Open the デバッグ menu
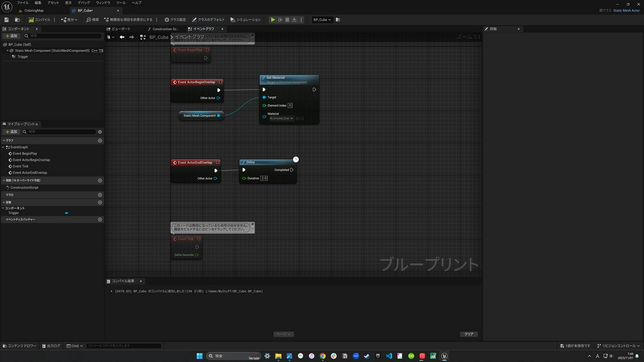Image resolution: width=644 pixels, height=362 pixels. [84, 3]
